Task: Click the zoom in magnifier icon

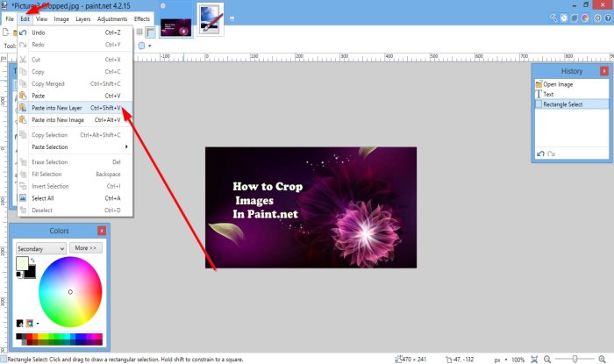Action: [602, 359]
